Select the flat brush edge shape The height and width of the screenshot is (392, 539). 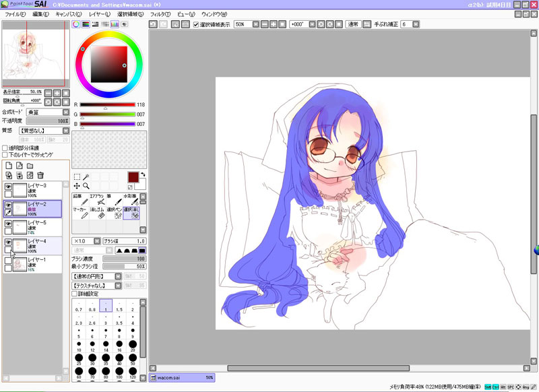[141, 250]
